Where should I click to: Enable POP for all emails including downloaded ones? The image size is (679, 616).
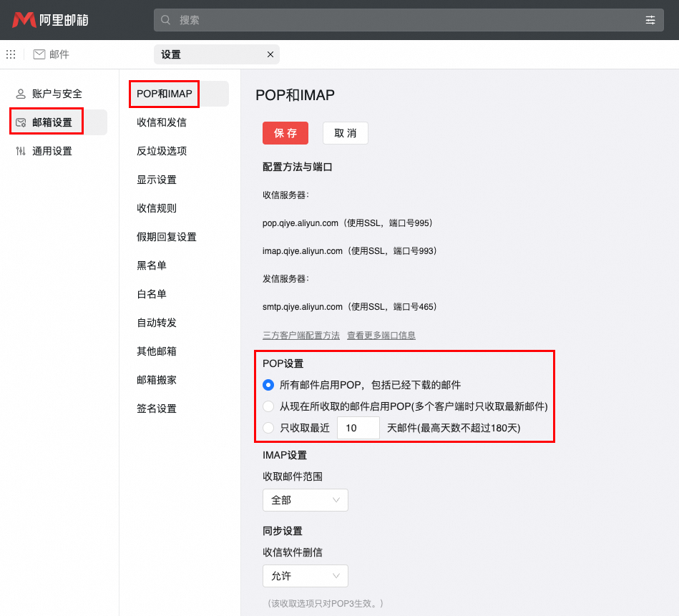click(x=268, y=384)
